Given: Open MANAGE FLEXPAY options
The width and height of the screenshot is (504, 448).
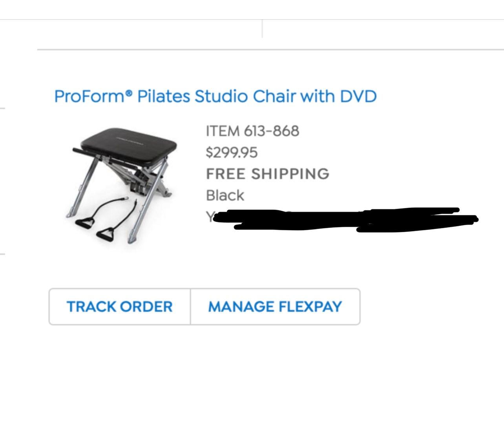Looking at the screenshot, I should 275,307.
